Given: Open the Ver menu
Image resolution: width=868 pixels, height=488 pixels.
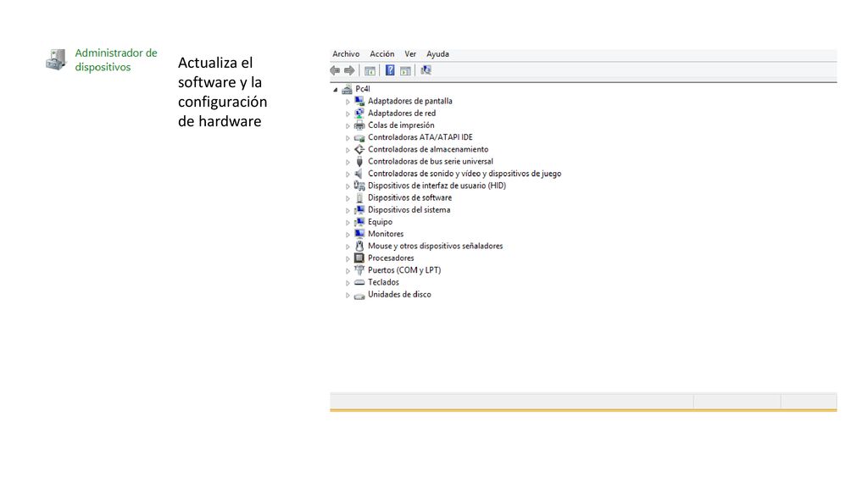Looking at the screenshot, I should coord(410,53).
